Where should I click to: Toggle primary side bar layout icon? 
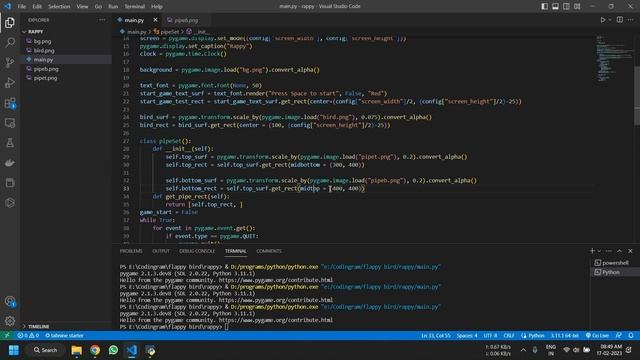pos(544,7)
